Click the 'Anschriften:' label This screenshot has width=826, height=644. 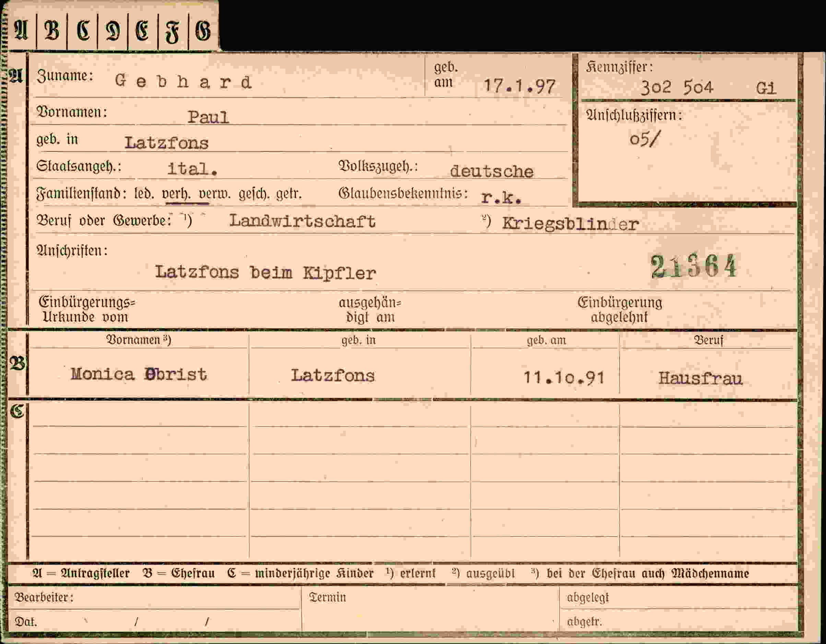(72, 251)
